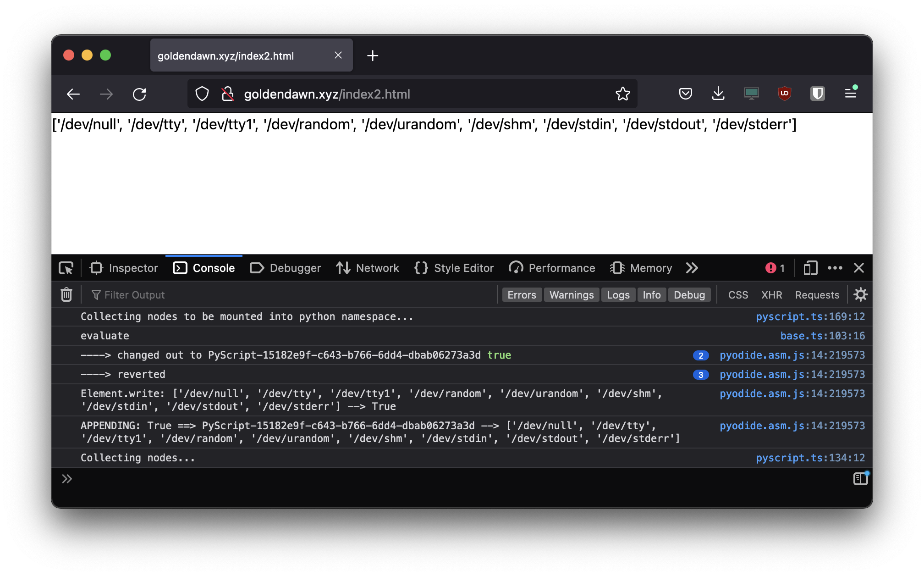The width and height of the screenshot is (924, 576).
Task: Close the goldendawn.xyz tab
Action: [x=338, y=55]
